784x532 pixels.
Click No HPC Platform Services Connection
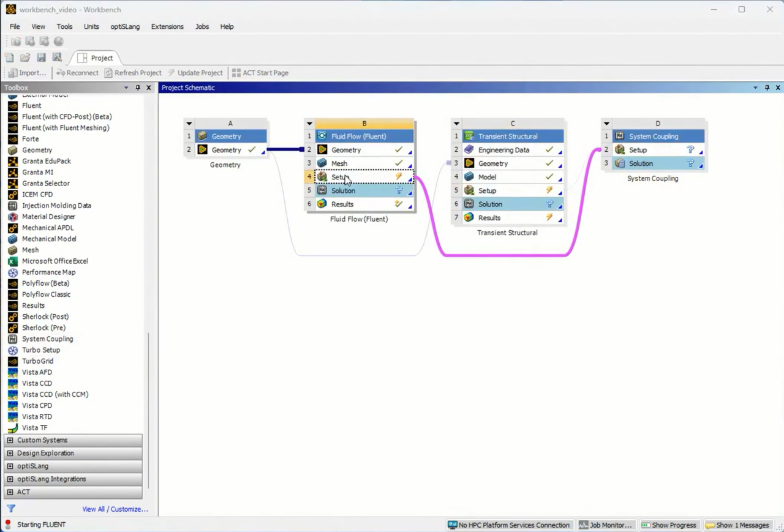(x=509, y=525)
